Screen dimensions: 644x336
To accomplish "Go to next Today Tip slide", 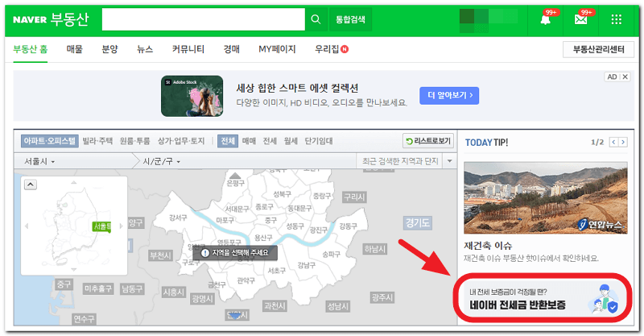I will 623,142.
